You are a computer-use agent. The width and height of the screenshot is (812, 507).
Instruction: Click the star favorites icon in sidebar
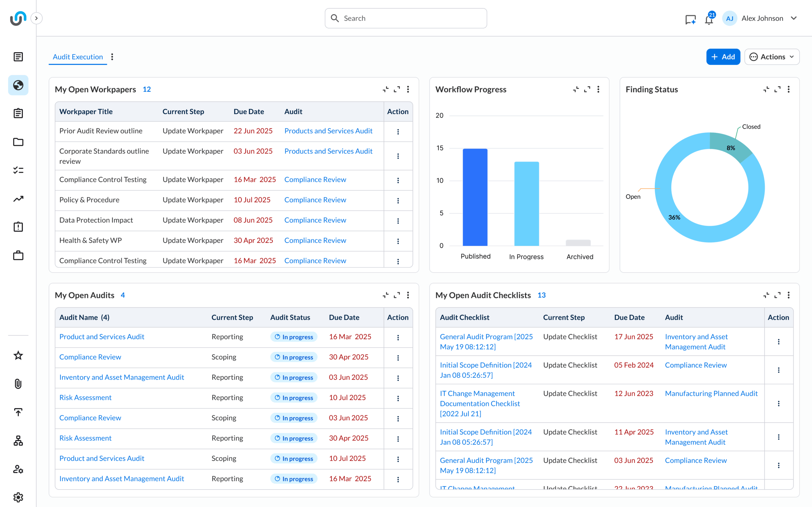[18, 356]
